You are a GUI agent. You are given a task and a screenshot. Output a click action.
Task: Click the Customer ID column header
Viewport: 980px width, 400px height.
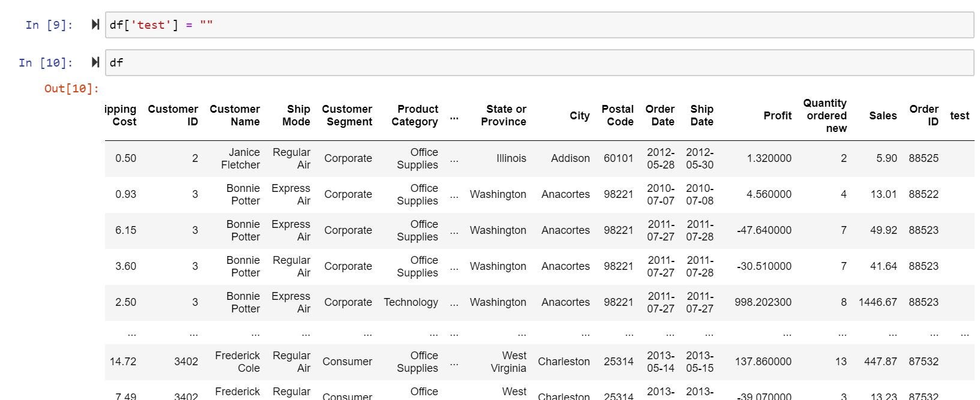pyautogui.click(x=173, y=115)
